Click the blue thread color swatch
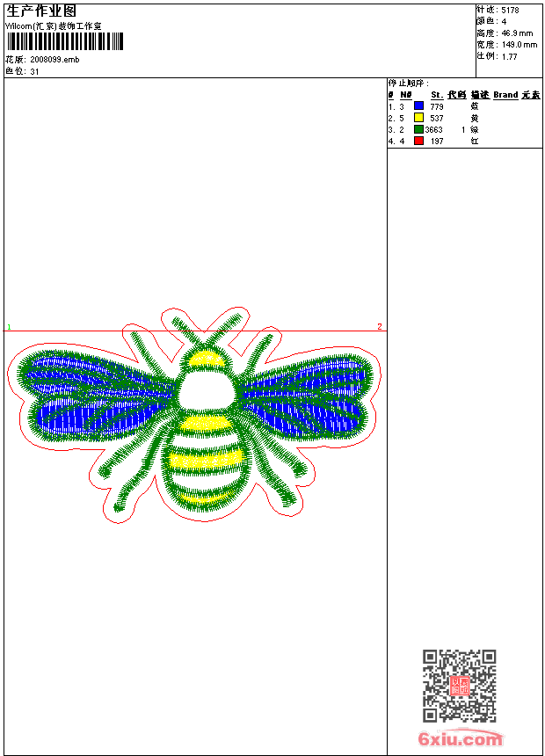Viewport: 545px width, 756px height. pos(418,106)
